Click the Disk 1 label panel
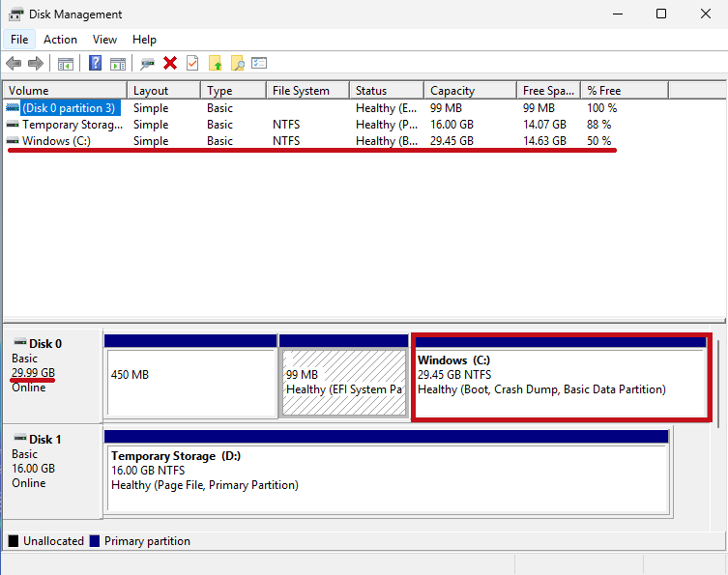 pyautogui.click(x=52, y=472)
